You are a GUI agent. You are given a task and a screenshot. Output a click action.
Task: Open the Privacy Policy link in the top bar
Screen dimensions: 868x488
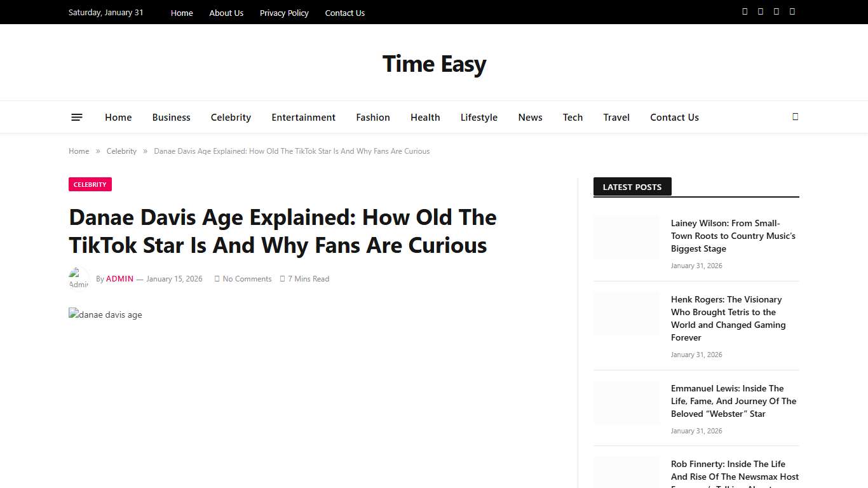tap(284, 13)
